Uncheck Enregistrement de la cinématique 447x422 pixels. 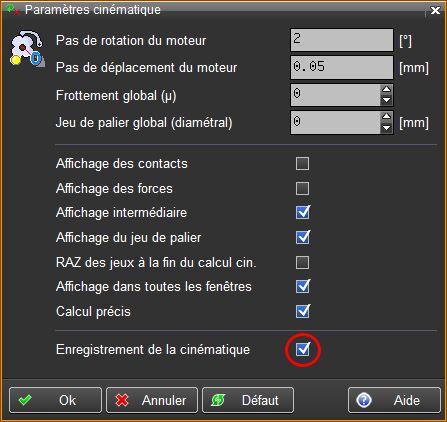303,349
